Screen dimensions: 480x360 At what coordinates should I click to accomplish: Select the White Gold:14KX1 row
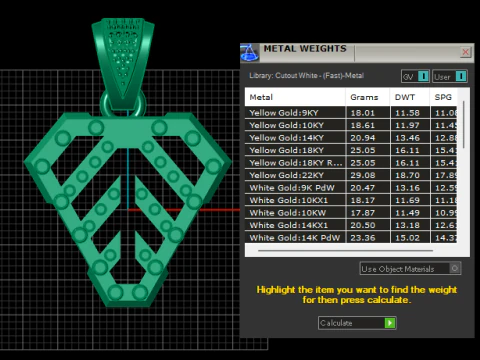tap(351, 225)
